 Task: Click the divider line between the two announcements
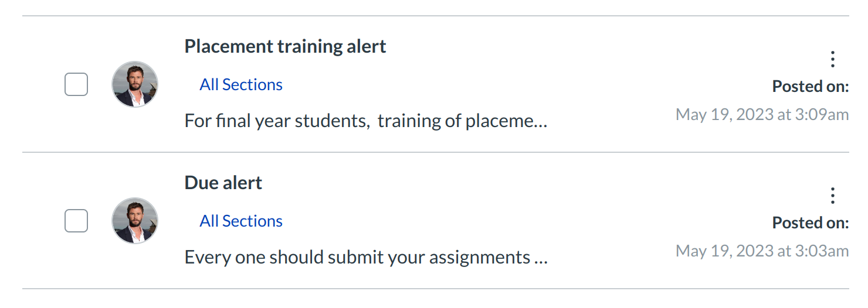(435, 152)
